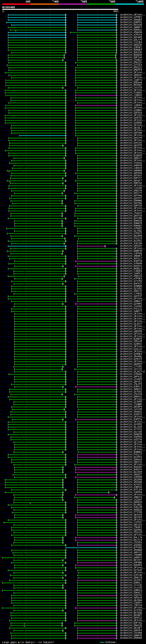
Task: Click label UniRef100_B0WY28
Action: [131, 261]
